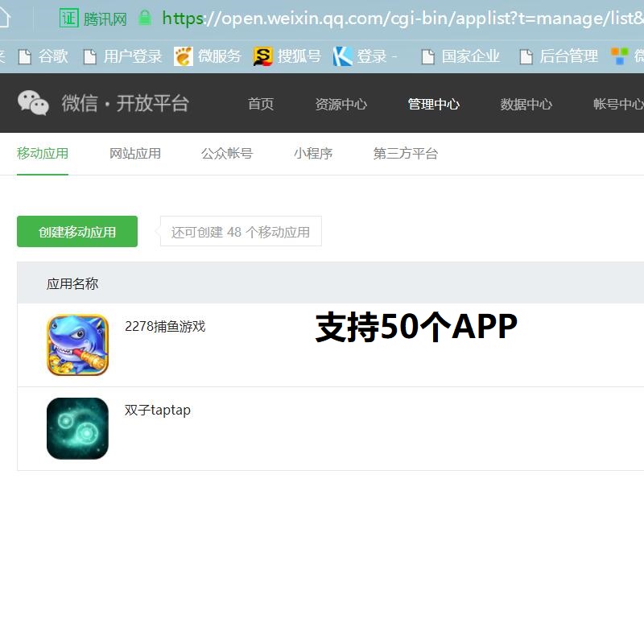Screen dimensions: 644x644
Task: Click the 双子taptap app icon
Action: click(x=77, y=428)
